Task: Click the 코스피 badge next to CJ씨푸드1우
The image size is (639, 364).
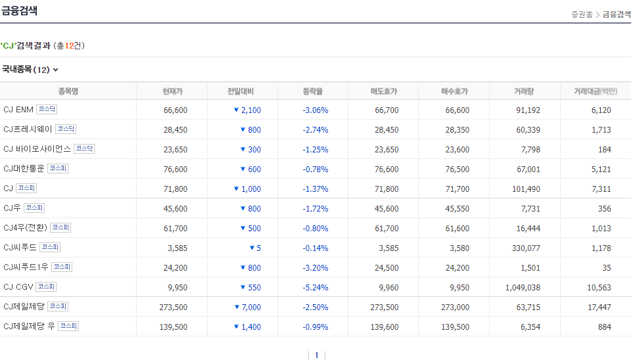Action: coord(62,267)
